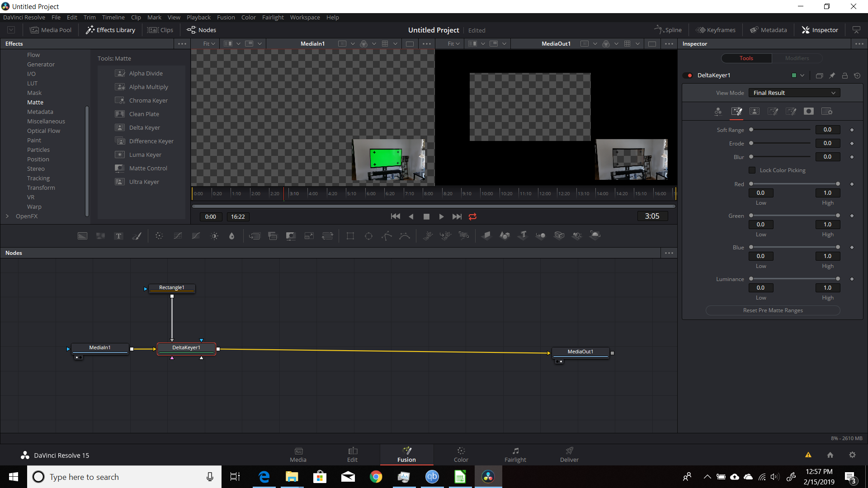The image size is (868, 488).
Task: Click Reset Pre Matte Ranges button
Action: [773, 310]
